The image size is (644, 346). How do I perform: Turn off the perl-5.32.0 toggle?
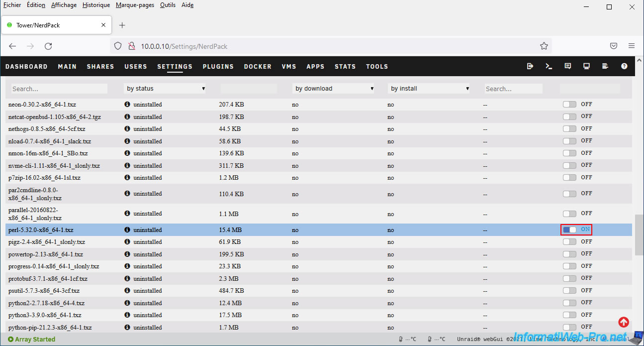(x=570, y=230)
